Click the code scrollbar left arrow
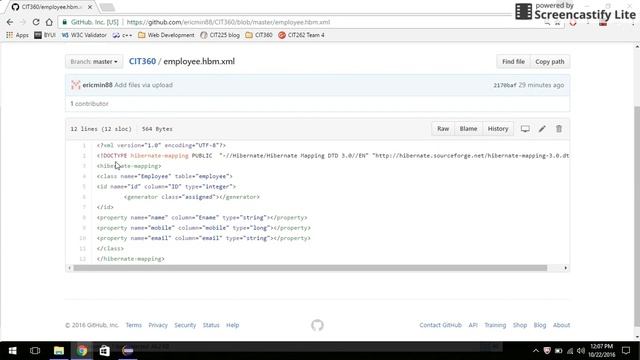The height and width of the screenshot is (360, 640). [69, 268]
